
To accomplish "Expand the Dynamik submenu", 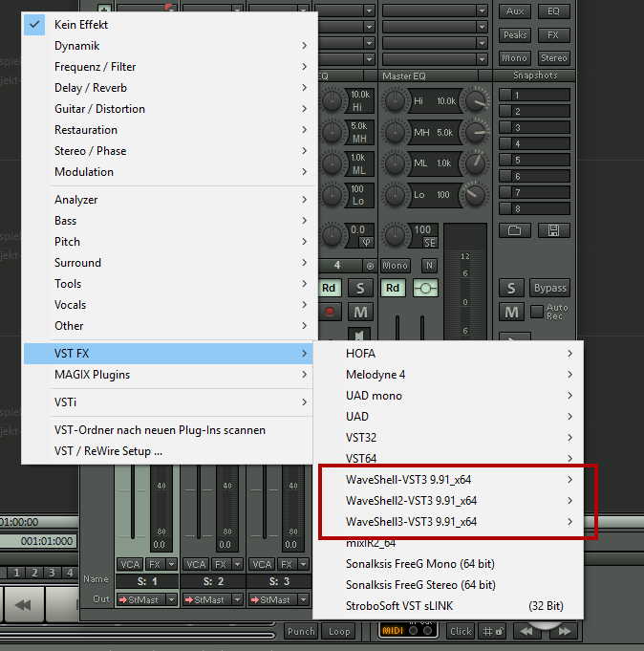I will tap(168, 46).
